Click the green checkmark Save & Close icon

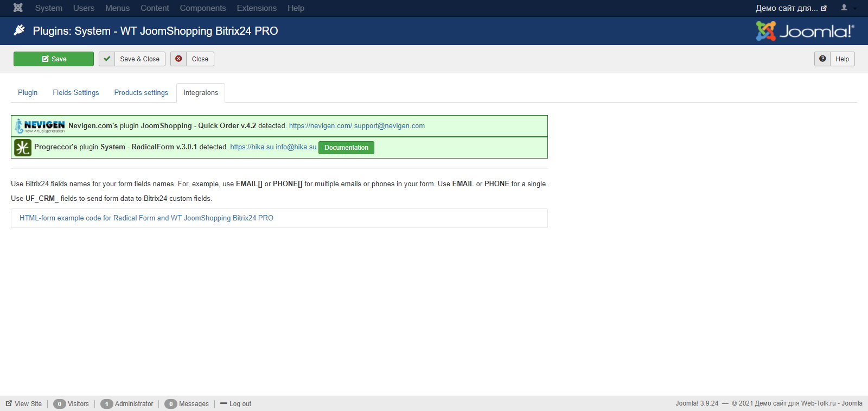[x=107, y=59]
